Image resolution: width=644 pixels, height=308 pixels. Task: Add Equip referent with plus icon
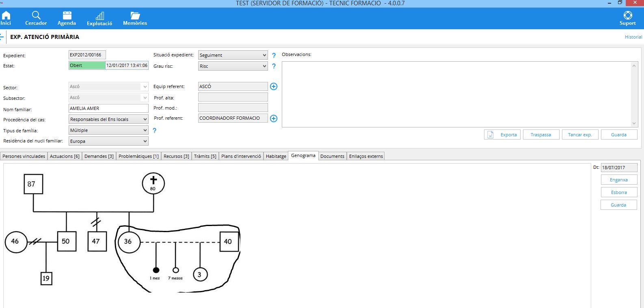274,86
